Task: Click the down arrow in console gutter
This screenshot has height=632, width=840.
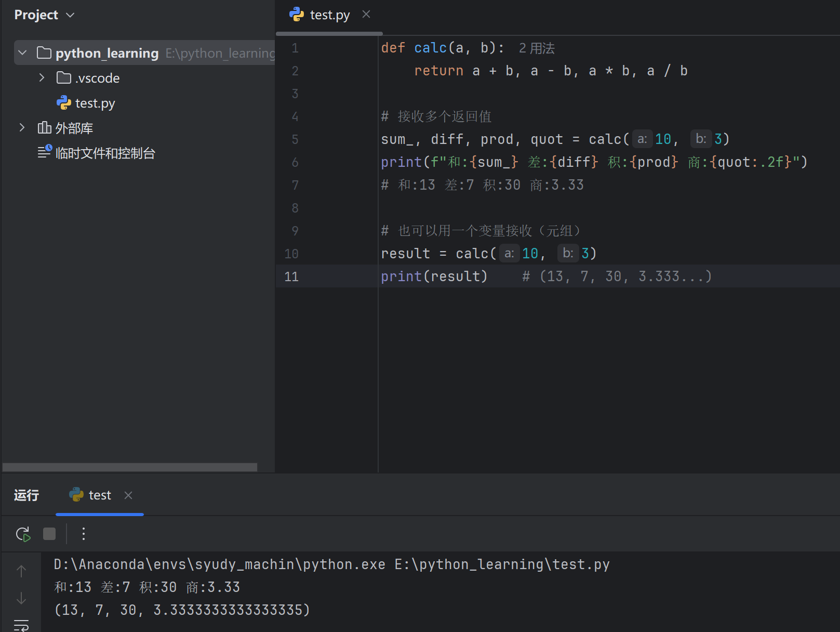Action: point(21,598)
